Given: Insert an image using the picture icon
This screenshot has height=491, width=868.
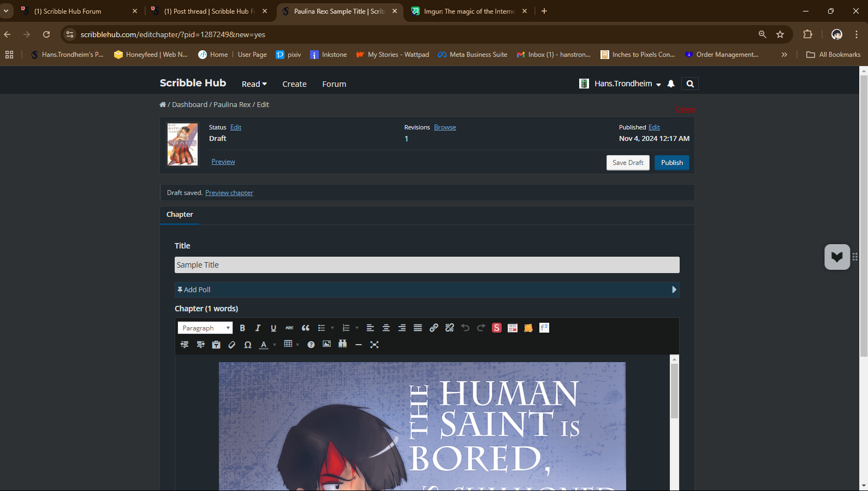Looking at the screenshot, I should point(326,344).
